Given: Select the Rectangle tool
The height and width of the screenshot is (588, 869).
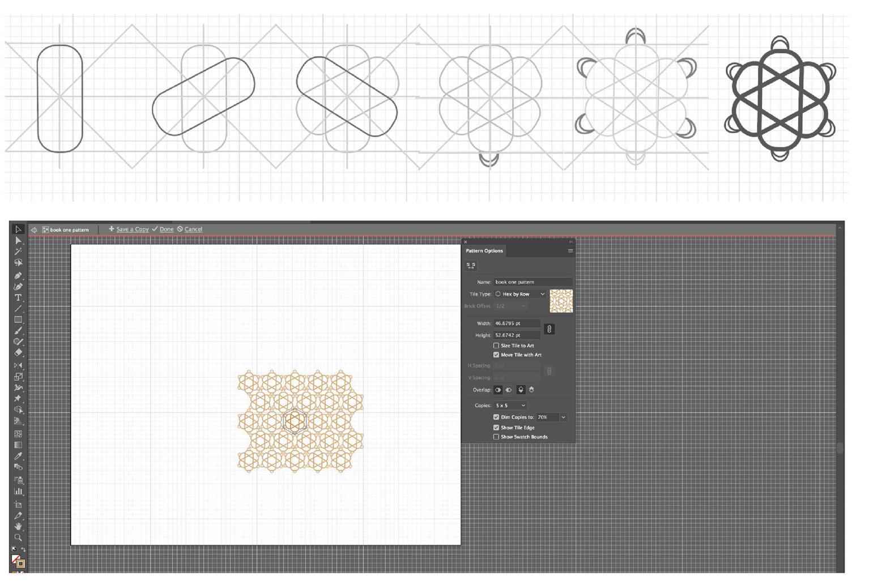Looking at the screenshot, I should [18, 319].
